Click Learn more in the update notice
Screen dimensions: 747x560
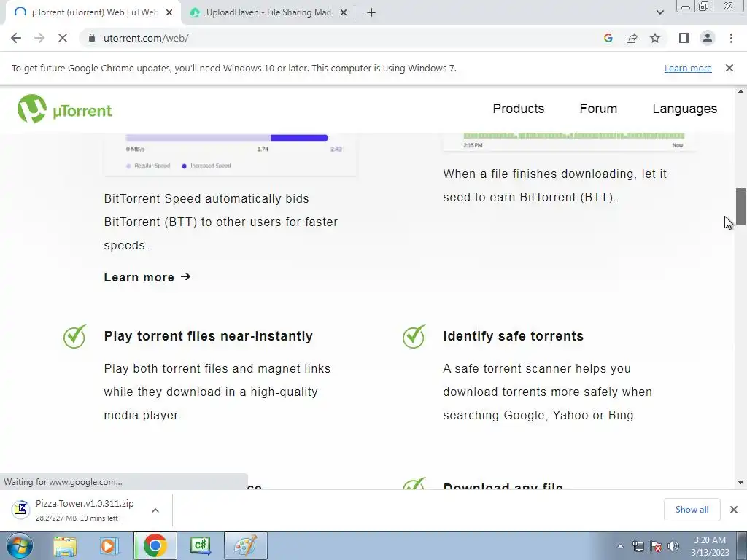click(x=688, y=68)
